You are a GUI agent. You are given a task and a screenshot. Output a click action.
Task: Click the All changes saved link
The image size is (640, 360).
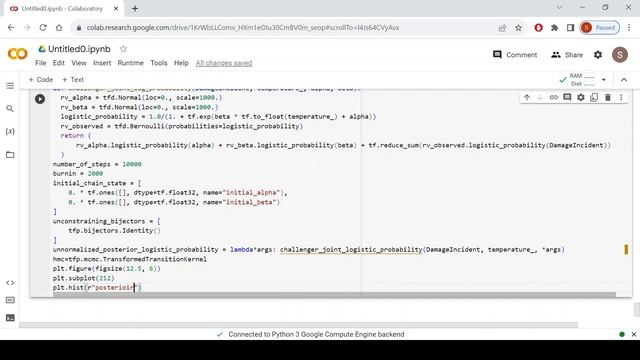(x=224, y=63)
